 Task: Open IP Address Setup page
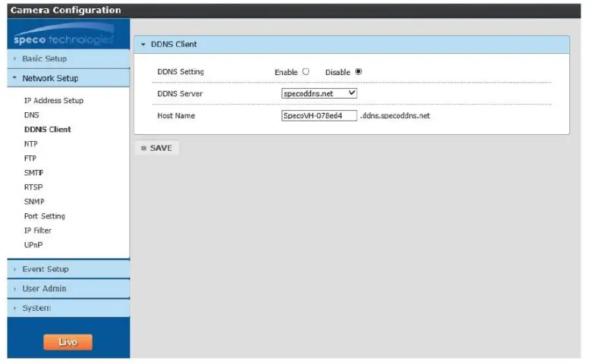pyautogui.click(x=54, y=101)
